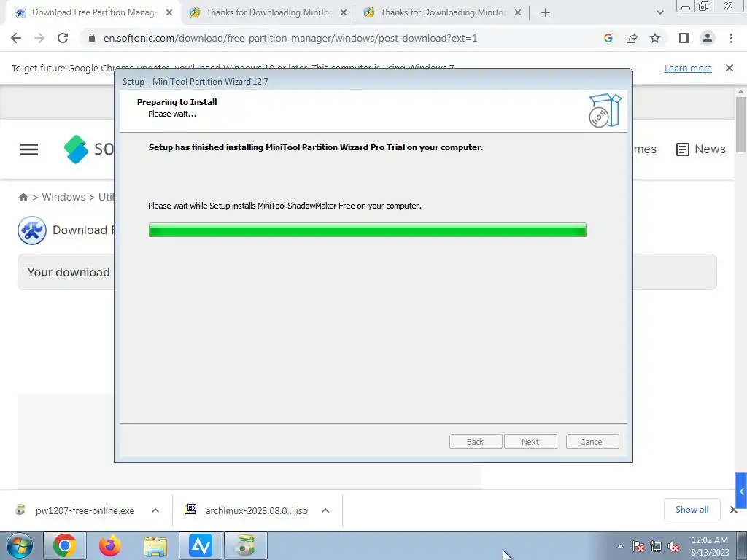Dismiss the Chrome update notification bar
Screen dimensions: 747x560
(x=729, y=68)
